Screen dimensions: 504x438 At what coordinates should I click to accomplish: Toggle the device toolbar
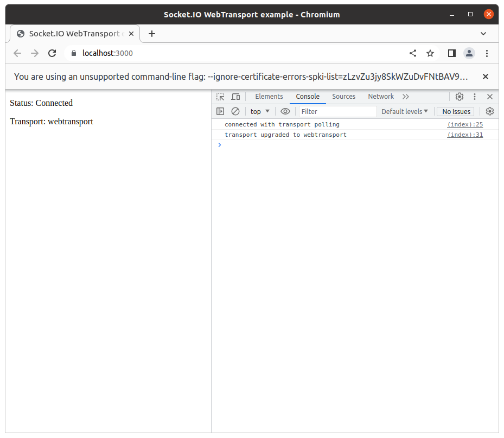point(235,96)
